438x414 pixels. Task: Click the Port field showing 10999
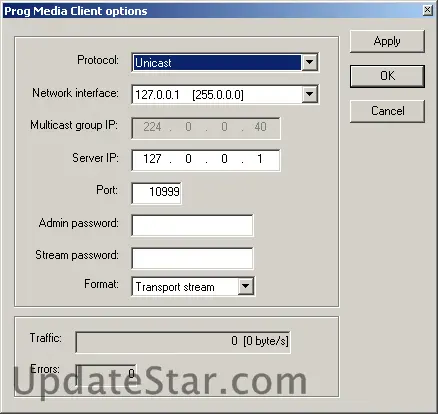click(157, 193)
